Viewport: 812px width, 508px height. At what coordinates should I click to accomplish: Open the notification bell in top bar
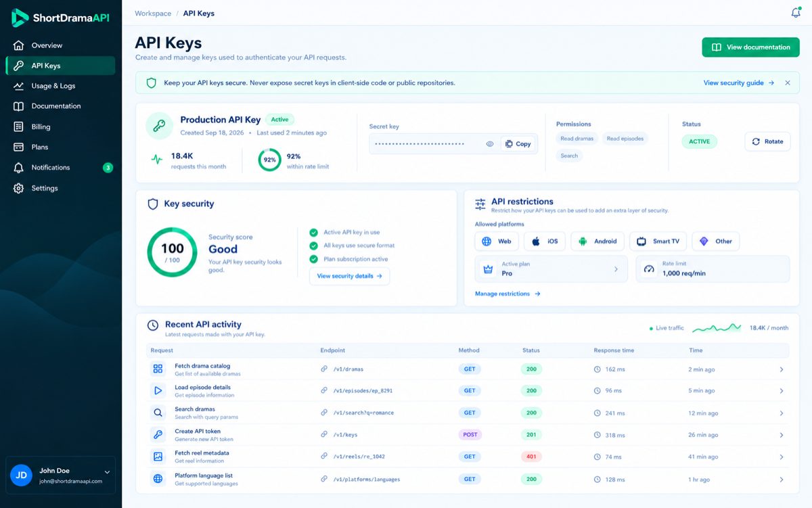click(796, 13)
